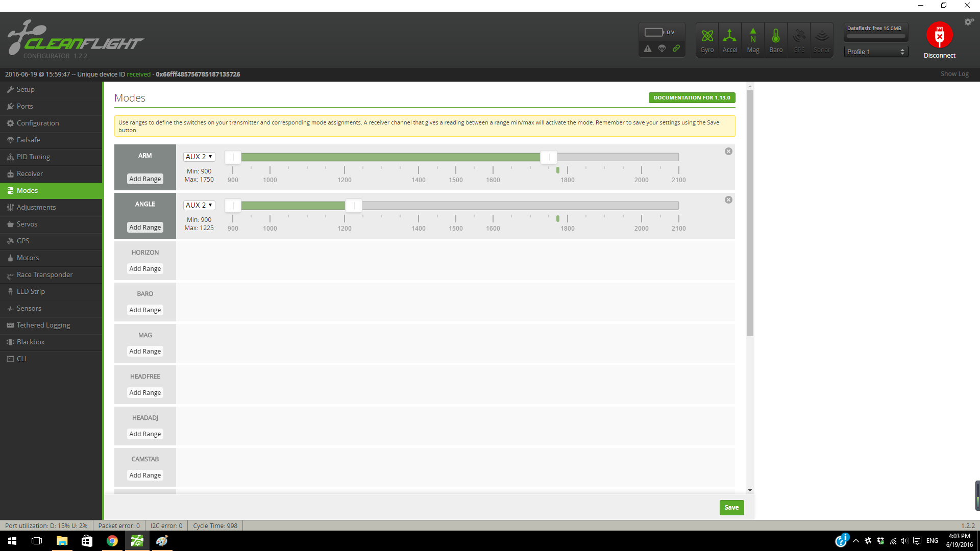Show hidden system tray icons

pos(856,541)
